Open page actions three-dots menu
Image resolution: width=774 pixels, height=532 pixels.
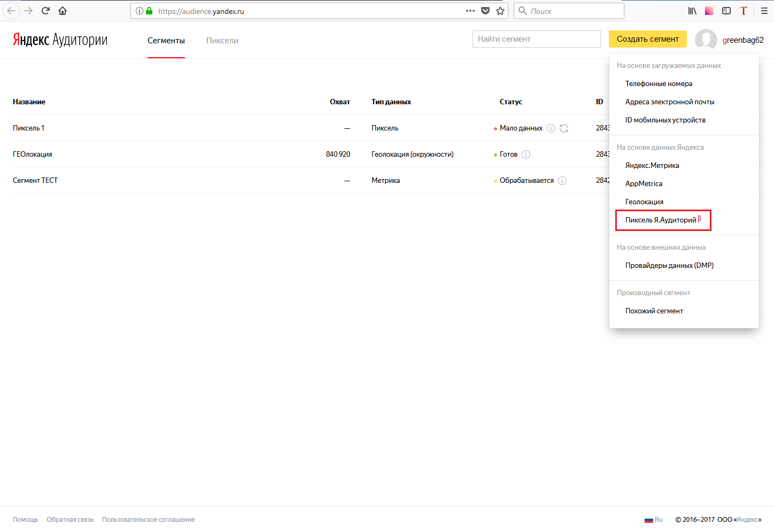(470, 11)
